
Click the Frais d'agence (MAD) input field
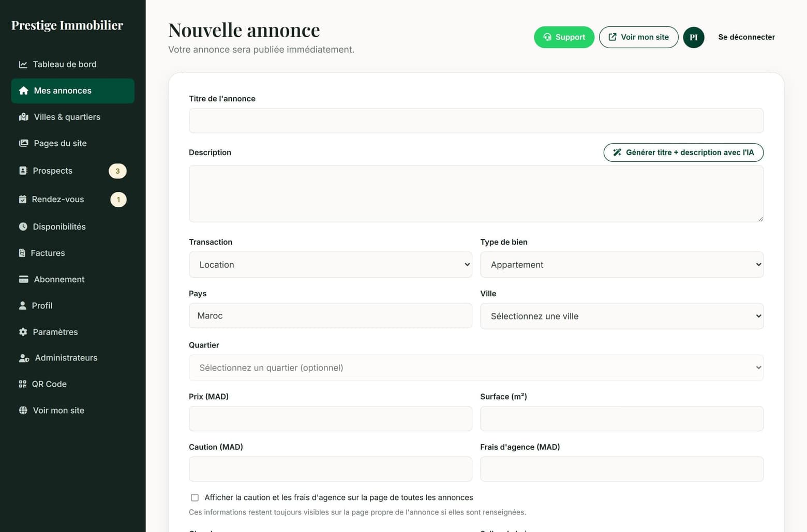(622, 469)
